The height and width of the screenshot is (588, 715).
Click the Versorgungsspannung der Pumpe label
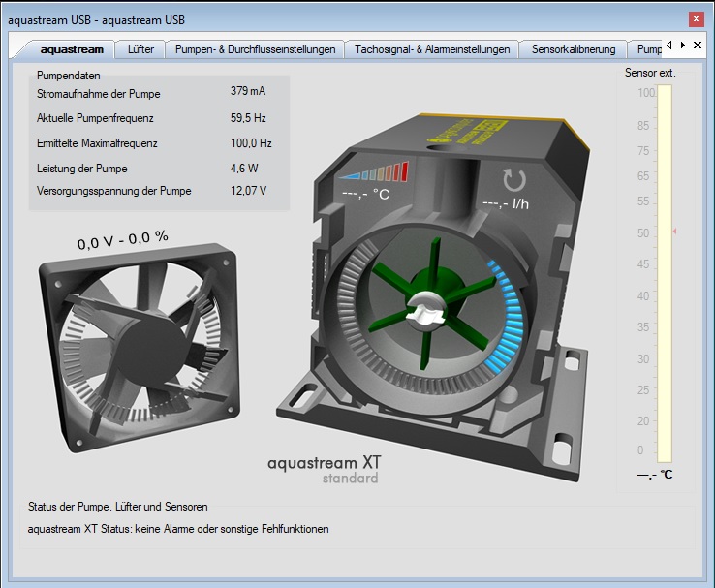click(114, 191)
